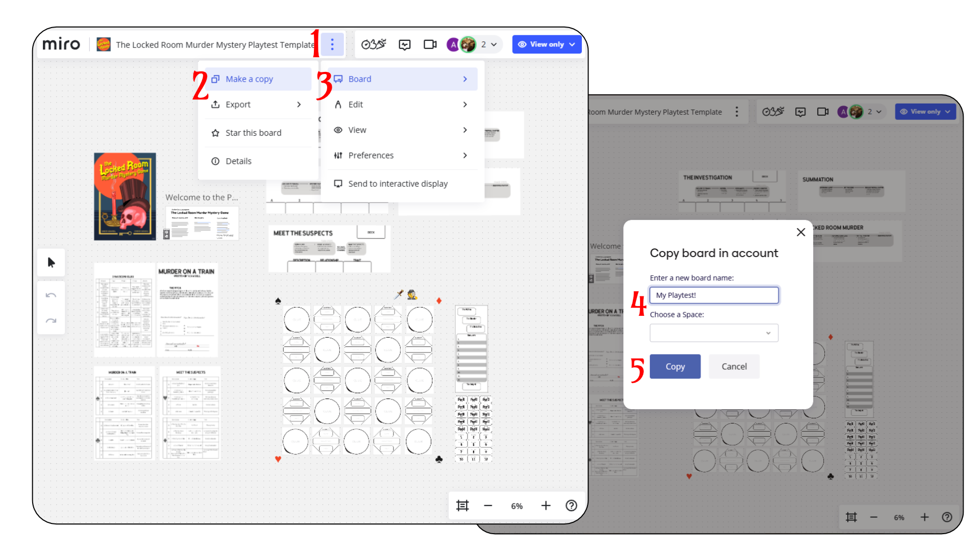Click the frame/board fit icon
The image size is (980, 551).
462,505
